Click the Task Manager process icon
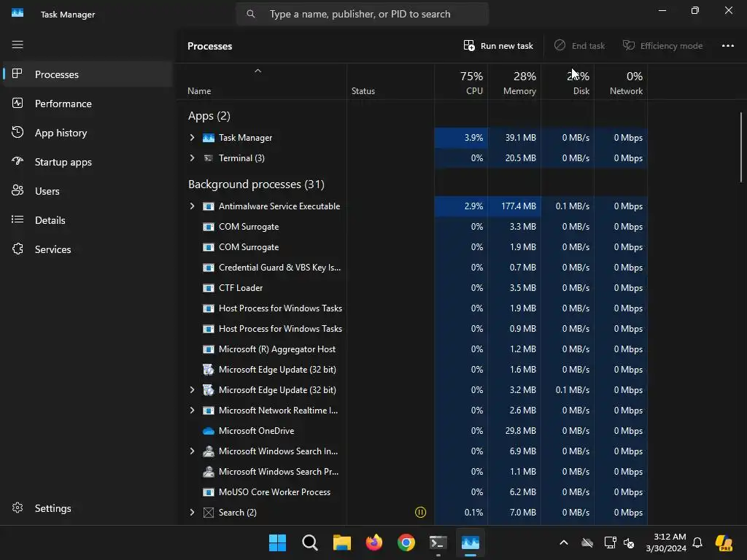The height and width of the screenshot is (560, 747). [x=209, y=138]
